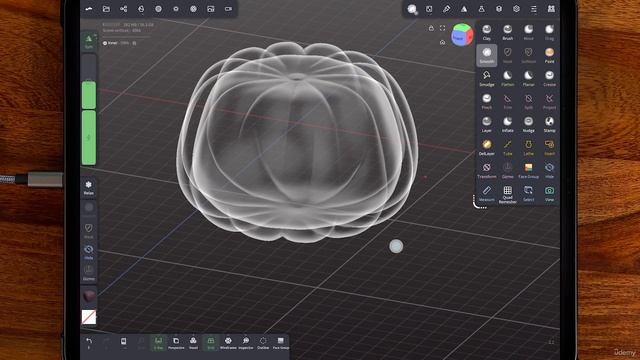The width and height of the screenshot is (640, 360).
Task: Select the Hide tool in tool palette
Action: click(x=549, y=171)
